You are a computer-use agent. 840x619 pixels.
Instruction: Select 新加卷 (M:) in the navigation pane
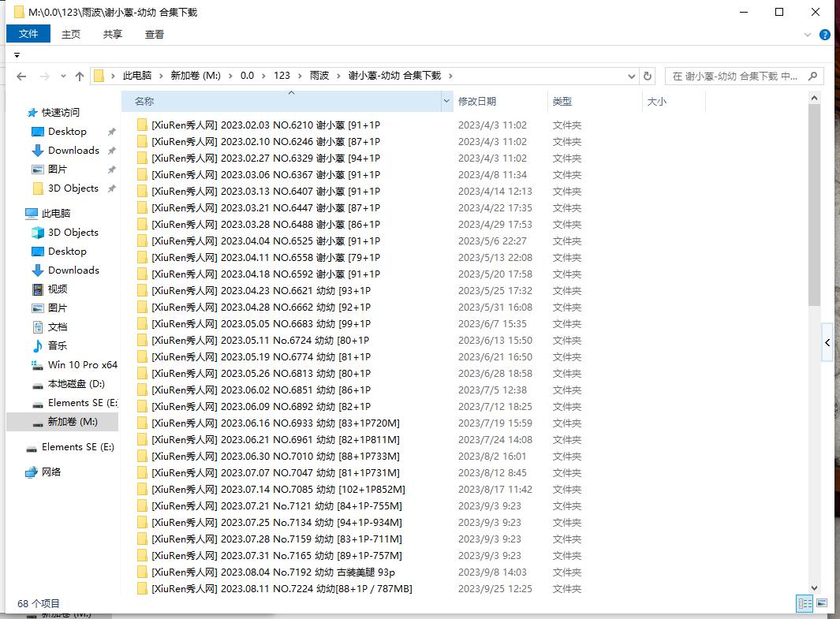click(x=62, y=422)
